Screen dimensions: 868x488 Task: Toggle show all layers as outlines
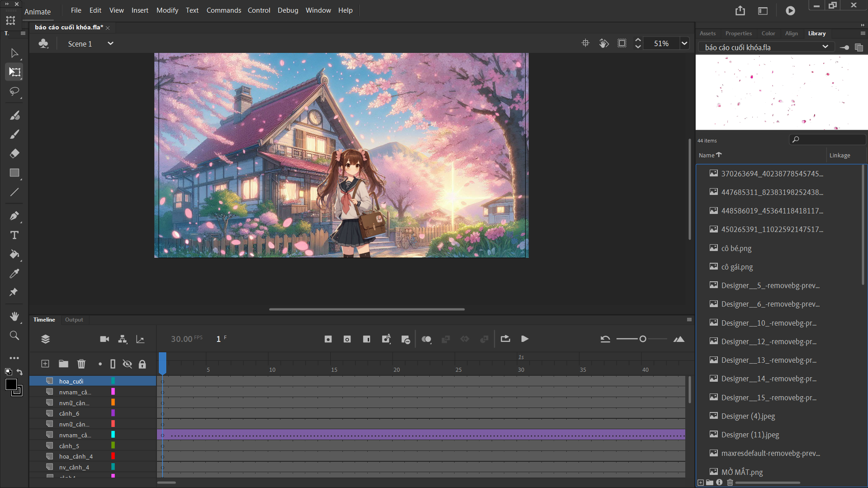(x=113, y=364)
